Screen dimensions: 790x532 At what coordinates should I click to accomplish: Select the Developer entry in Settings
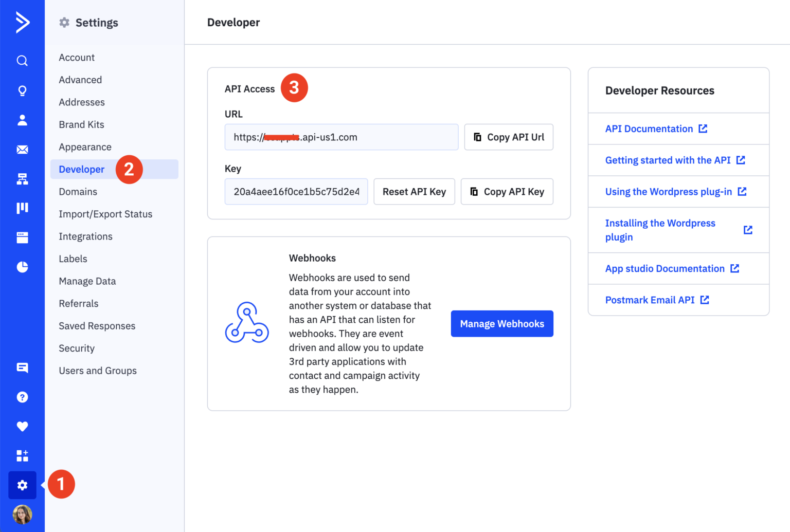81,169
